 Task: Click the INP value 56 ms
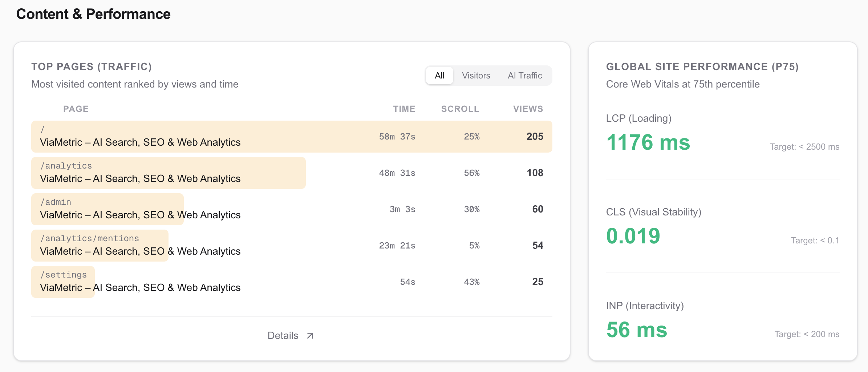[637, 329]
